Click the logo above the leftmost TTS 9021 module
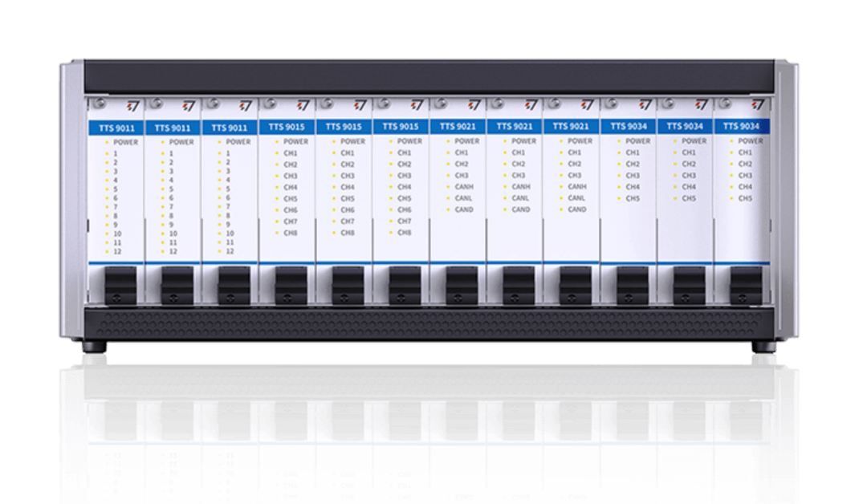Image resolution: width=867 pixels, height=504 pixels. 474,105
